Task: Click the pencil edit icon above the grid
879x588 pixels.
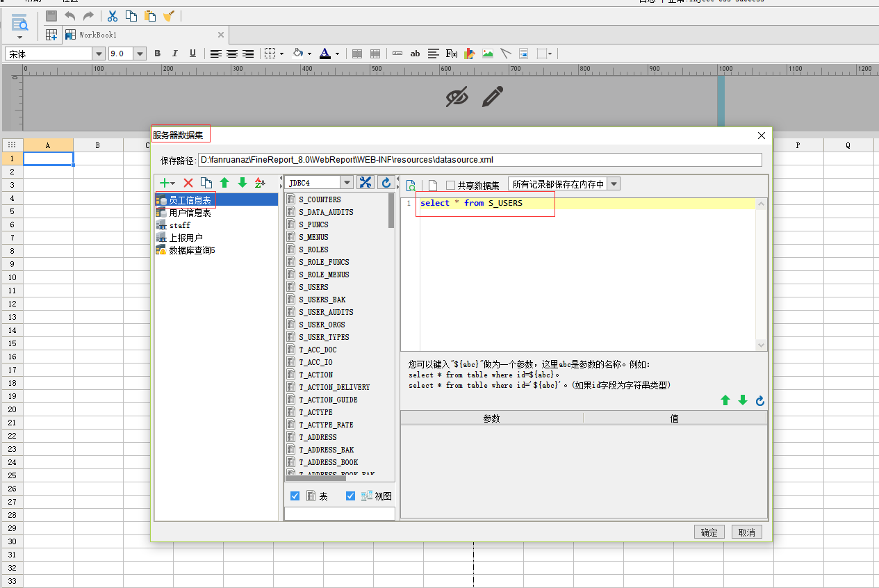Action: coord(491,97)
